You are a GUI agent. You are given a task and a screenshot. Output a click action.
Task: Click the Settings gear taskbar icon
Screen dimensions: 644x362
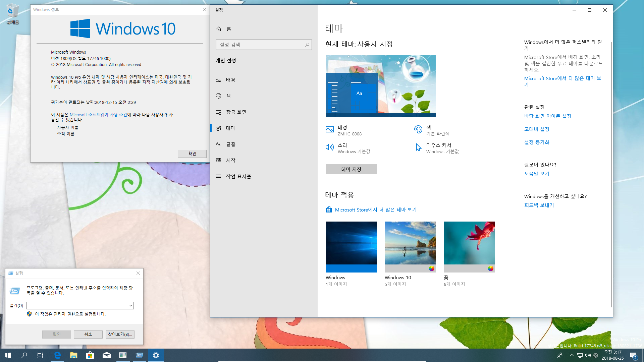pos(156,355)
